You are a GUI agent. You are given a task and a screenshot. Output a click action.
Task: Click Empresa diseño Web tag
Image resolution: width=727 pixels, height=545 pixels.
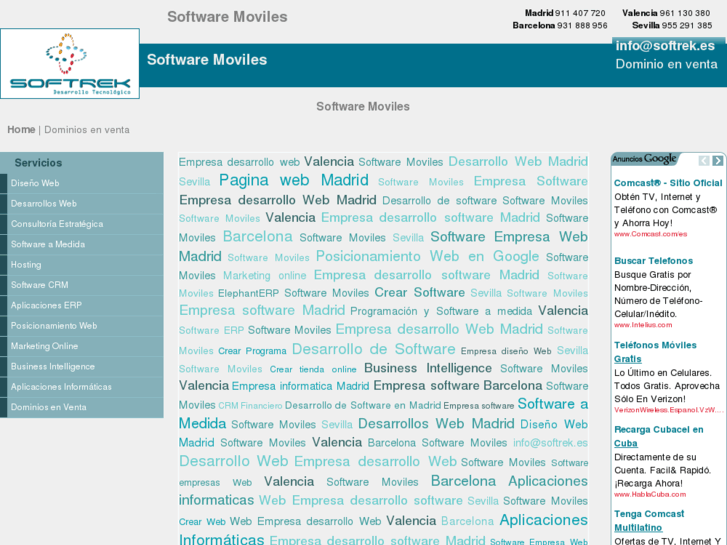[506, 351]
